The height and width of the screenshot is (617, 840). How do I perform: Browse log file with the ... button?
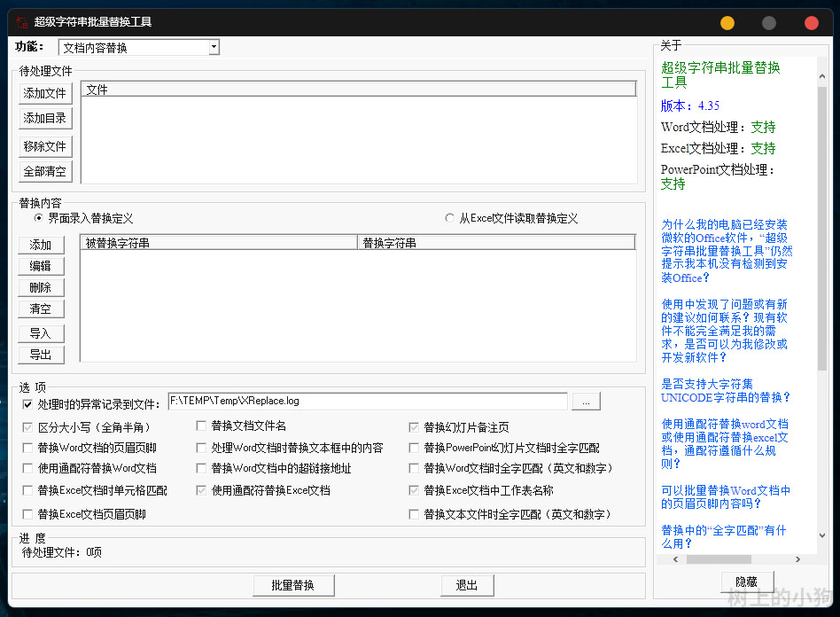click(585, 402)
